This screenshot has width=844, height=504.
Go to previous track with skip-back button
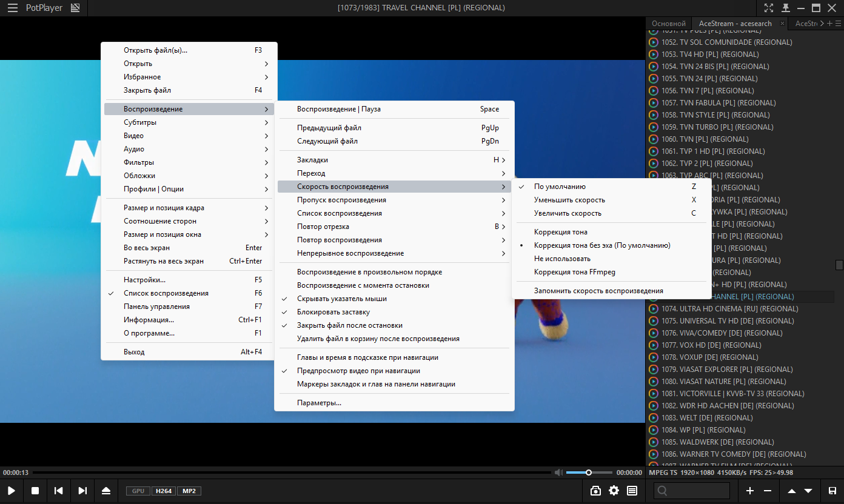coord(58,491)
